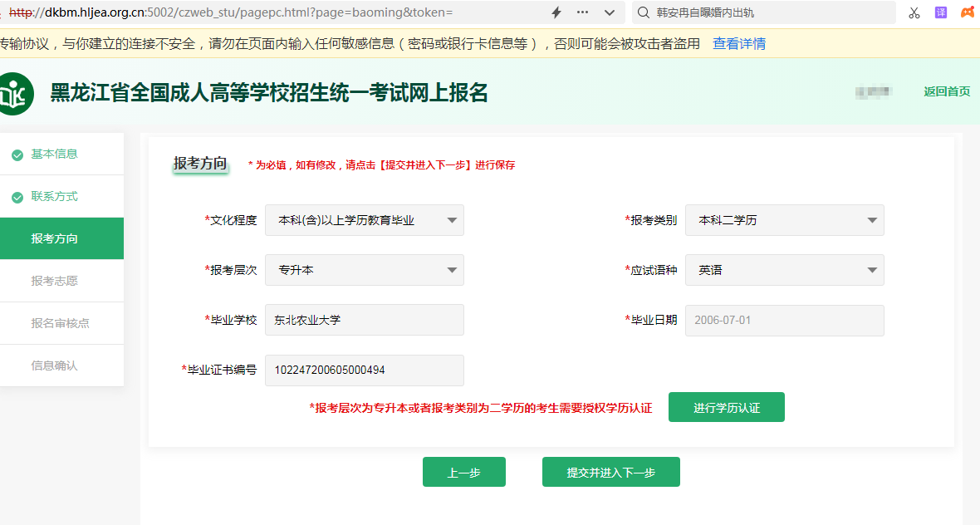This screenshot has height=525, width=980.
Task: Open the 信息确认 step in sidebar
Action: [55, 366]
